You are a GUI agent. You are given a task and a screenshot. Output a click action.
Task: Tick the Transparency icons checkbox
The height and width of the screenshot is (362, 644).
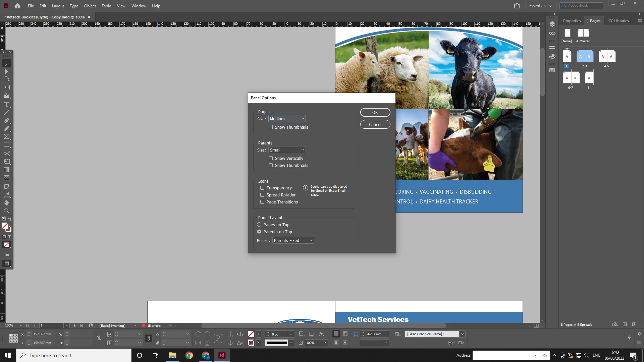pos(262,188)
